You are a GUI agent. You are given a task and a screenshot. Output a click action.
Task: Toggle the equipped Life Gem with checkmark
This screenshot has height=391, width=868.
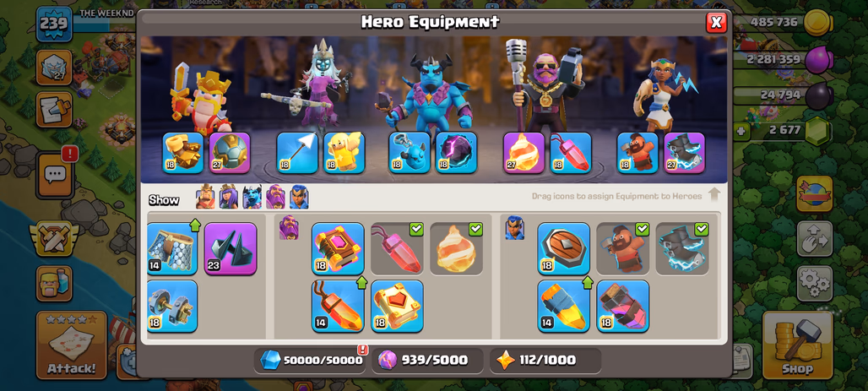(x=397, y=248)
